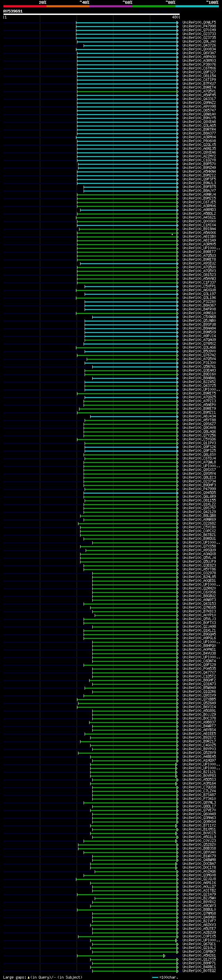The image size is (222, 980).
Task: Open hit UniRef100_A5H261
Action: [x=199, y=955]
